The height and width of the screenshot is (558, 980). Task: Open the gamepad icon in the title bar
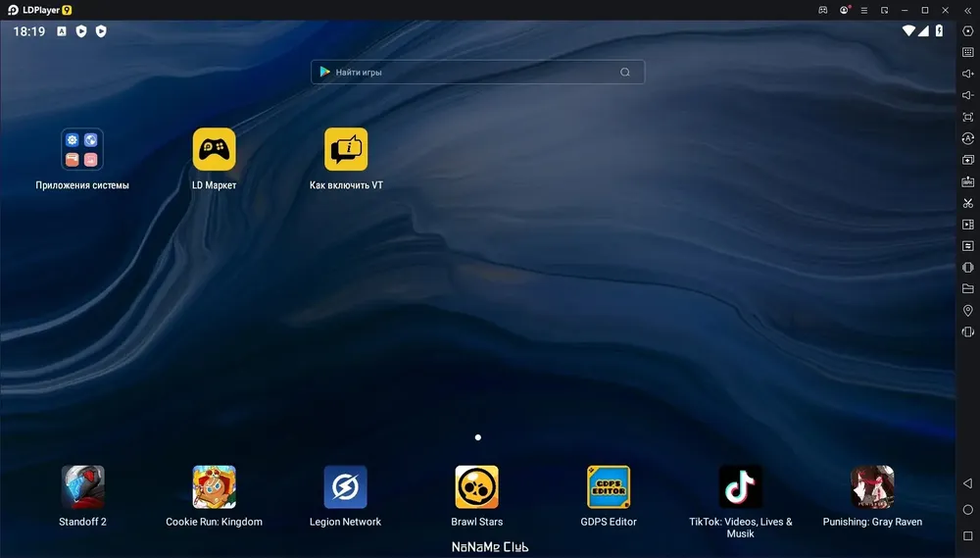(x=823, y=10)
